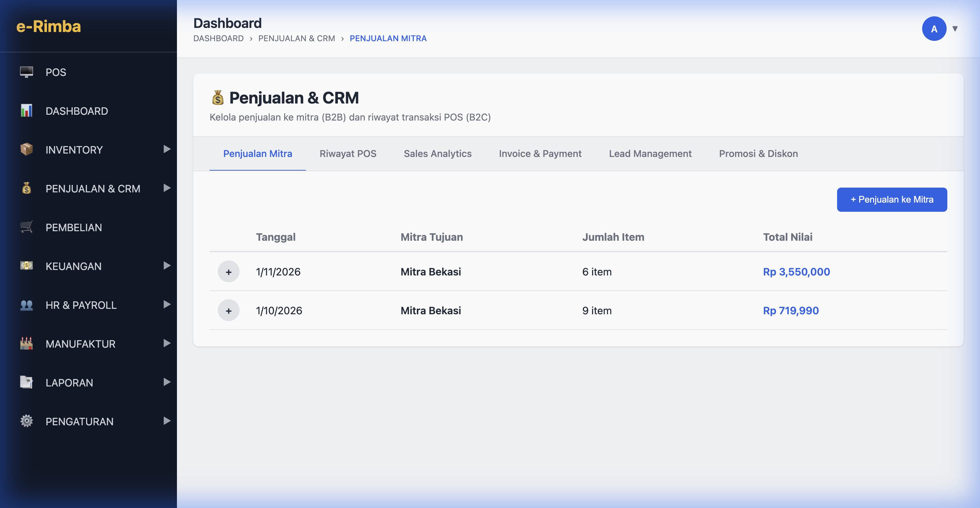The image size is (980, 508).
Task: Click the + Penjualan ke Mitra button
Action: (892, 200)
